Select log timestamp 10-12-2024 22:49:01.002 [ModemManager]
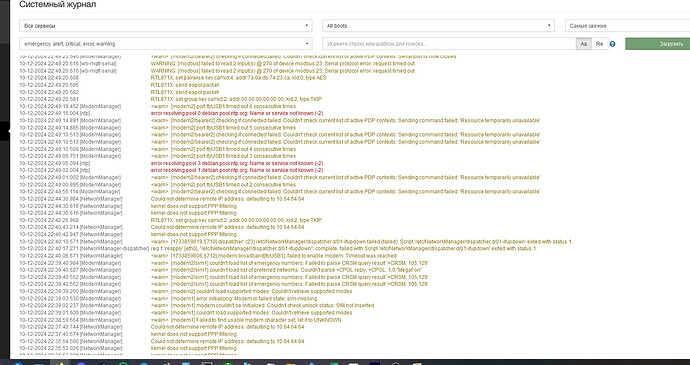 70,177
